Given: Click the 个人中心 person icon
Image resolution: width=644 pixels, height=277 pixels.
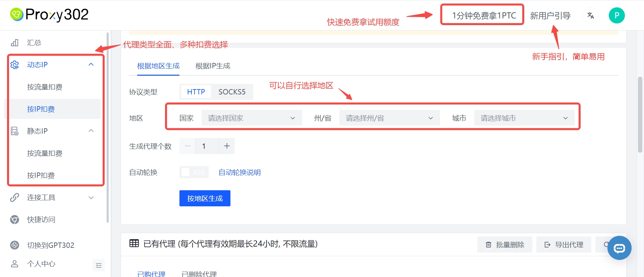Looking at the screenshot, I should (x=14, y=264).
